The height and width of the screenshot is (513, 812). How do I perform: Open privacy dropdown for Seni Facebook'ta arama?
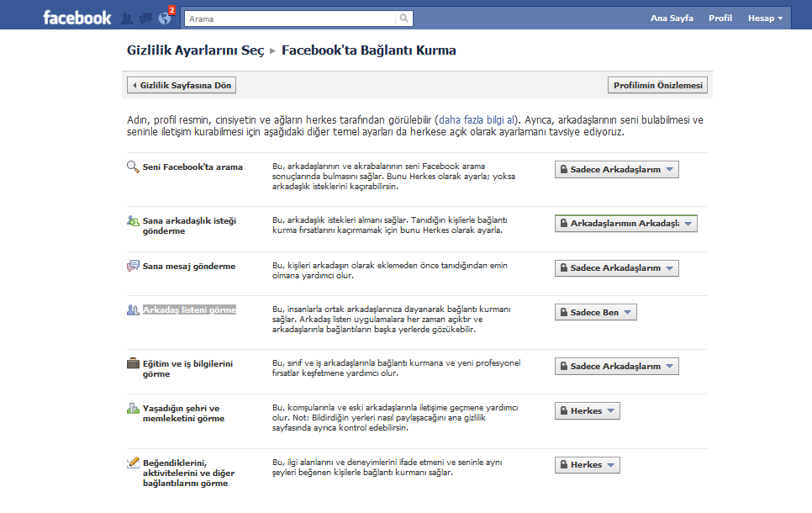coord(617,169)
